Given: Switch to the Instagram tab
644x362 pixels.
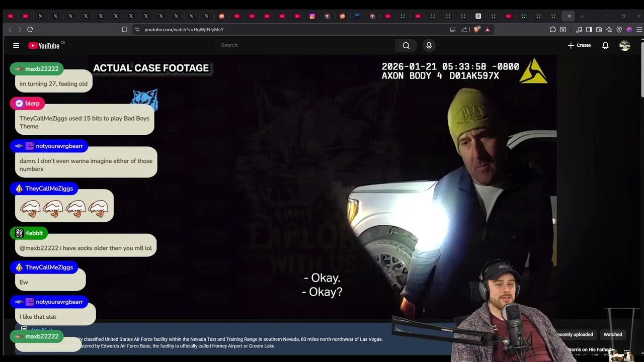Looking at the screenshot, I should pyautogui.click(x=312, y=16).
